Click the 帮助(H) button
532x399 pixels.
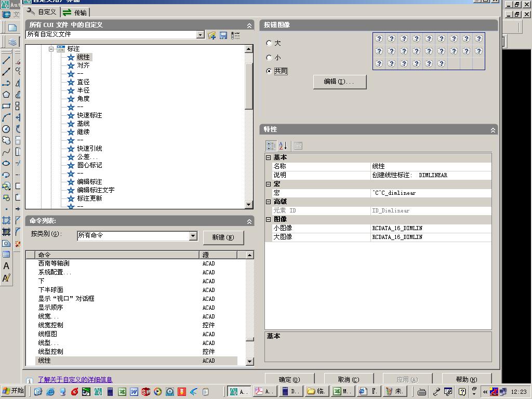[467, 379]
